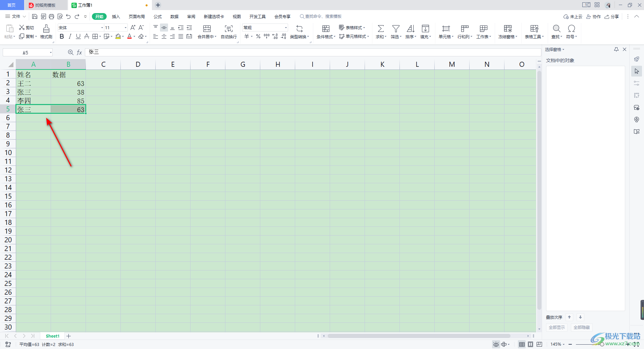The width and height of the screenshot is (644, 349).
Task: Undo the last action
Action: (68, 16)
